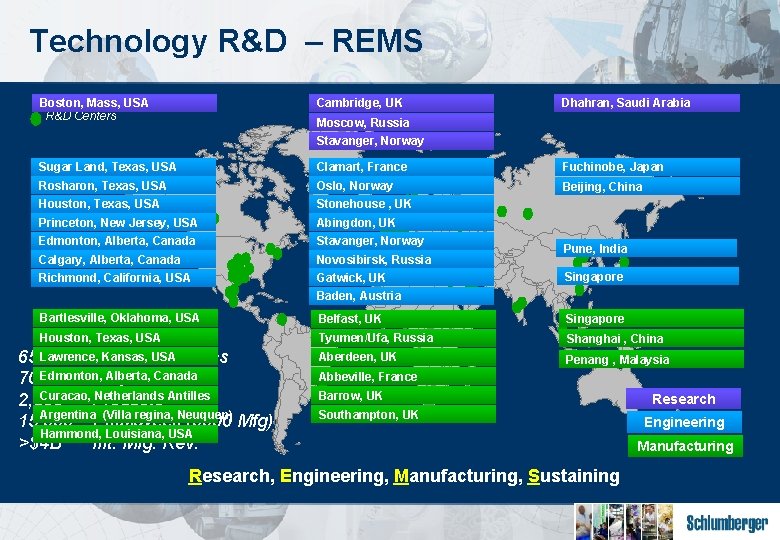Click 'Bartlesville, Oklahoma, USA' label
The height and width of the screenshot is (540, 780).
(x=125, y=318)
